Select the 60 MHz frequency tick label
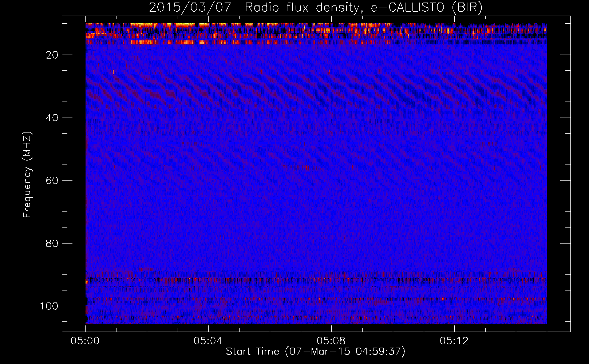The height and width of the screenshot is (364, 589). pos(52,181)
